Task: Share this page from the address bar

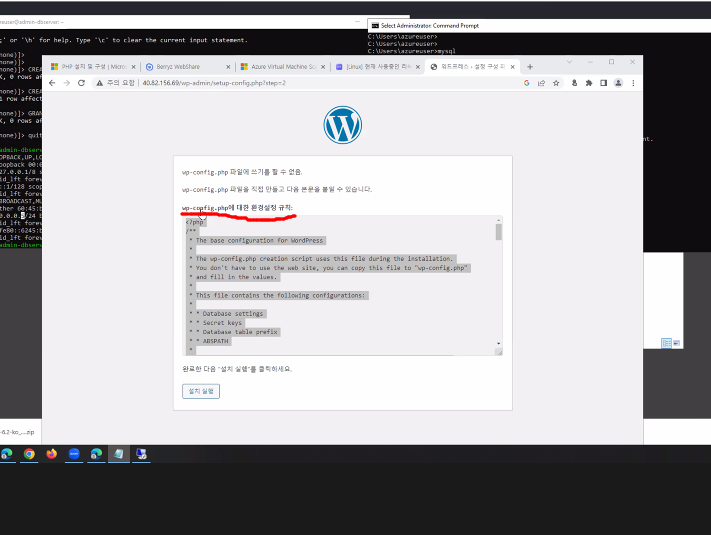Action: (x=541, y=83)
